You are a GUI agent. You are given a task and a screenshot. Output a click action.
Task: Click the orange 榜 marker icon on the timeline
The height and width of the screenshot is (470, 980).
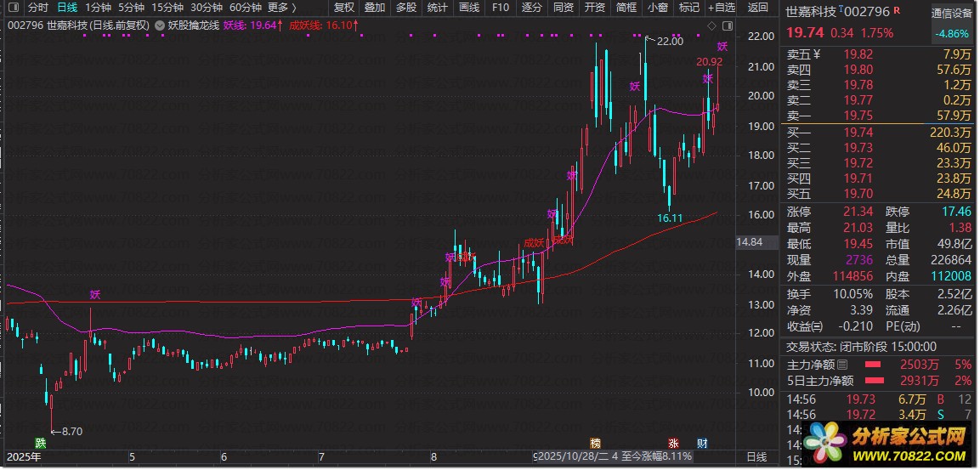(595, 443)
